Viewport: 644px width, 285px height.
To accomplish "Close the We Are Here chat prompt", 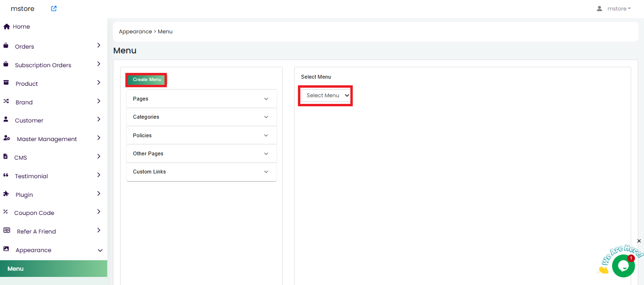I will click(x=639, y=241).
